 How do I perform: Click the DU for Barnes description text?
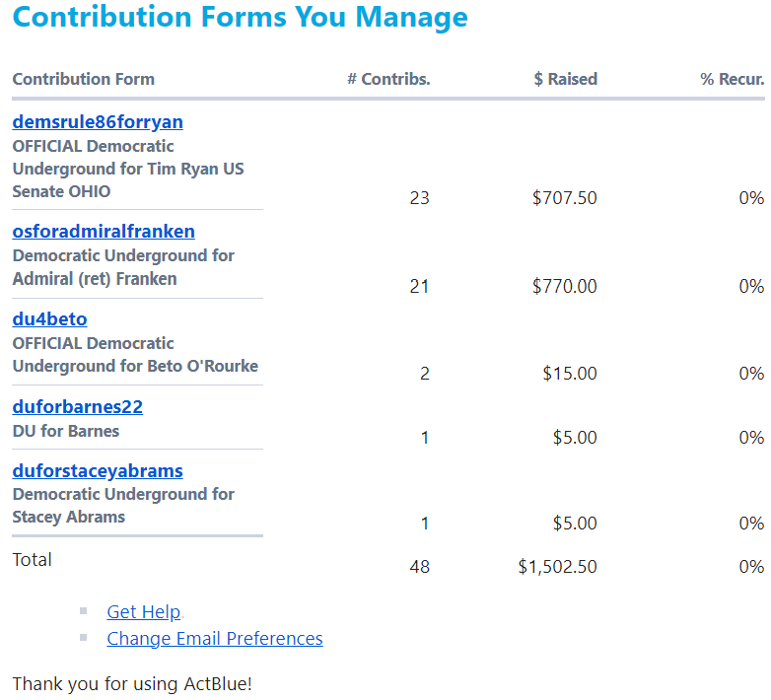tap(66, 431)
